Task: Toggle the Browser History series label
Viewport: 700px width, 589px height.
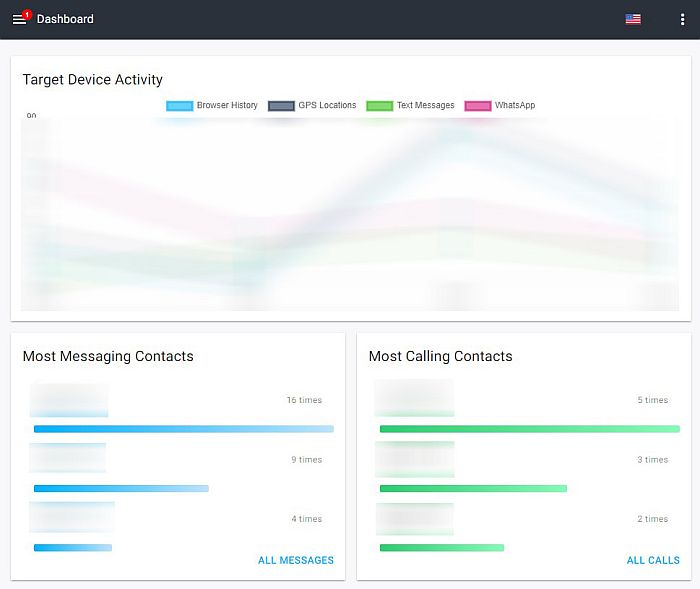Action: 227,106
